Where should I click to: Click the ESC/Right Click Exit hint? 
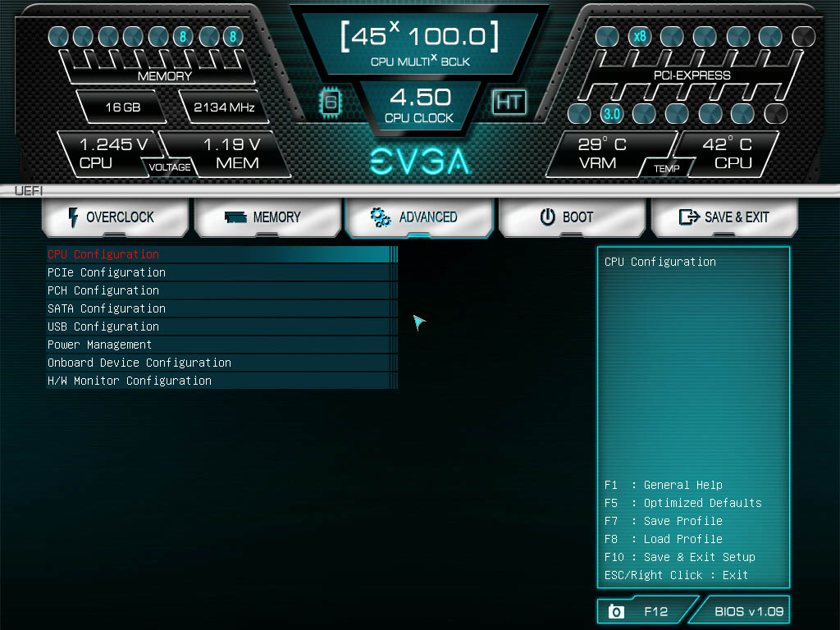(676, 575)
